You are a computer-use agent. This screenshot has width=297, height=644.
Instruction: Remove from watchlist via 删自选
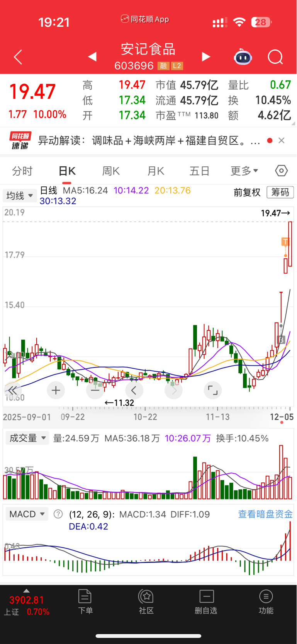[x=206, y=602]
